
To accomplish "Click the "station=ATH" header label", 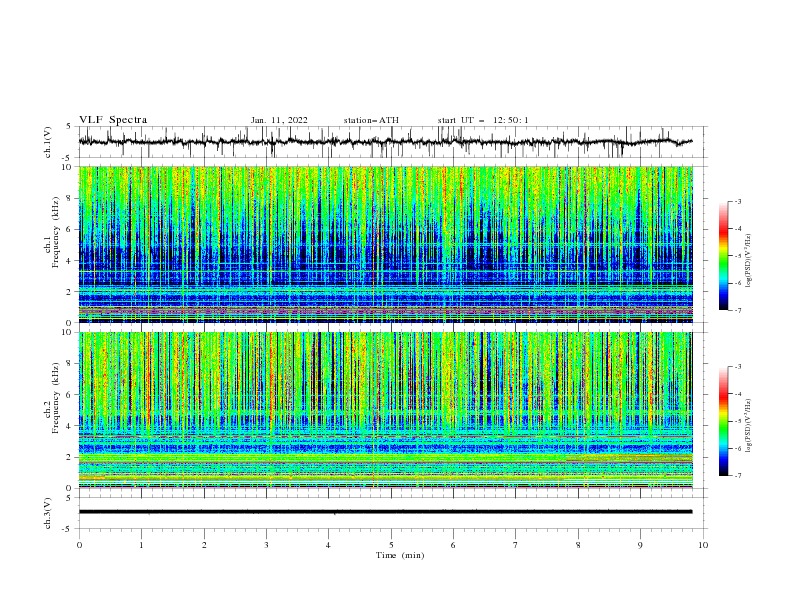I will (x=371, y=120).
